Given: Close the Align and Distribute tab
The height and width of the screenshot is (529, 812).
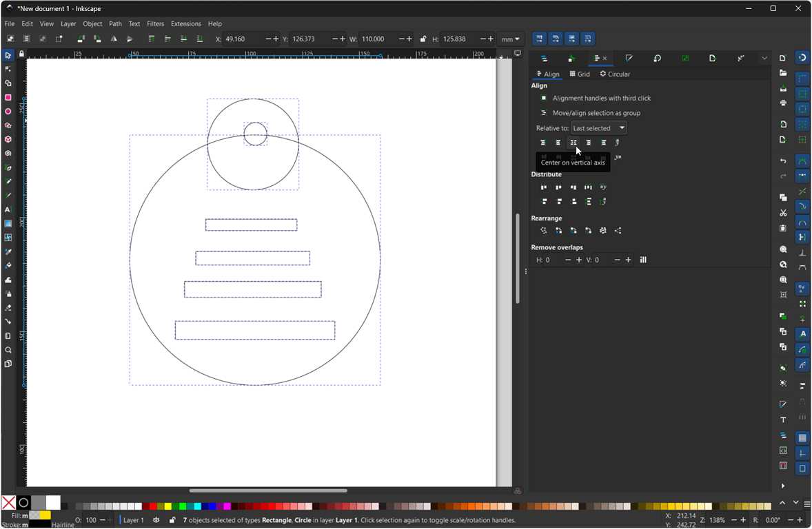Looking at the screenshot, I should click(x=605, y=59).
